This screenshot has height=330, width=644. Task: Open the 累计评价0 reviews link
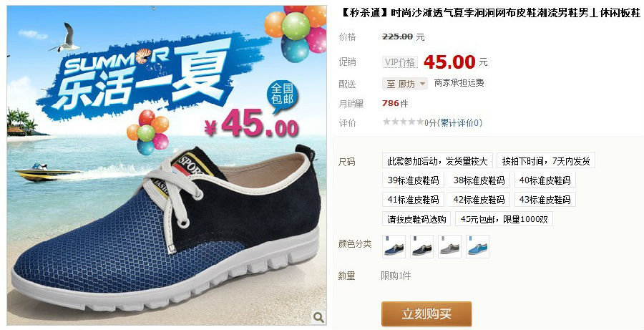(462, 122)
